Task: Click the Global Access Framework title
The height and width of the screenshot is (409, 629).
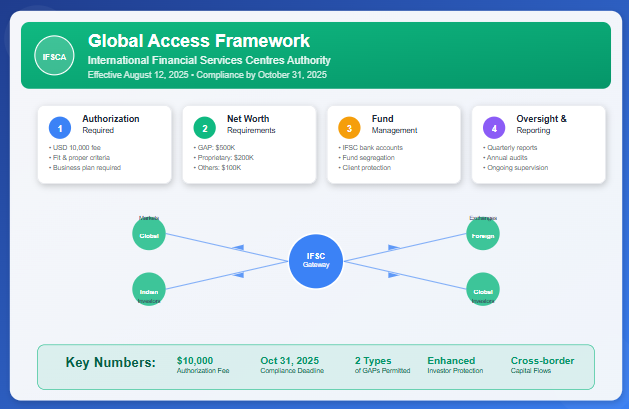Action: 199,41
